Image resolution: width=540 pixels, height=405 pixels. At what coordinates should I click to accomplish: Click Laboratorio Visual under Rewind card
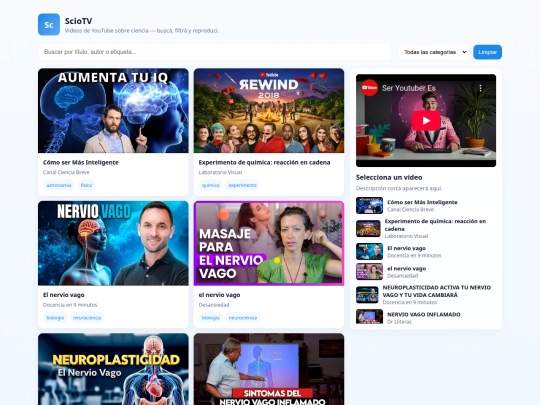tap(220, 172)
